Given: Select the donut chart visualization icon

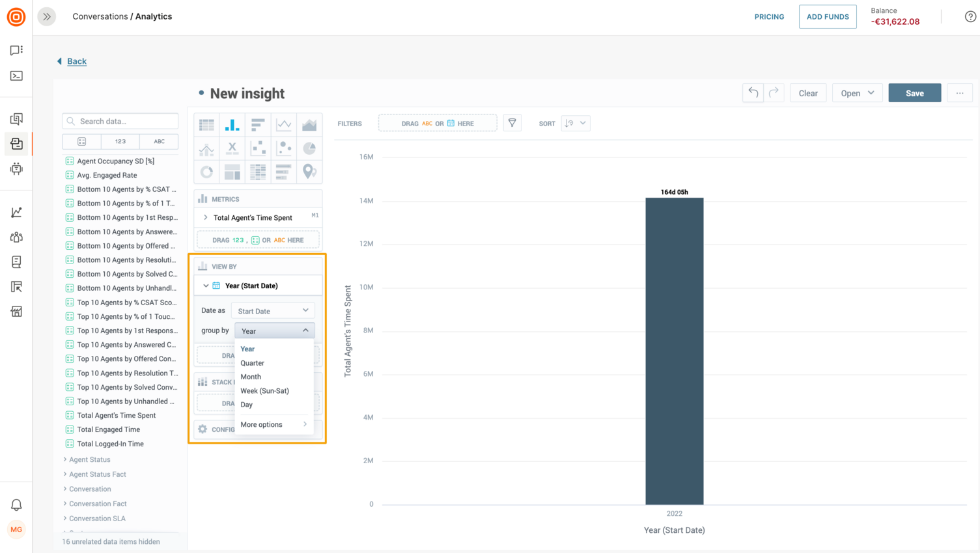Looking at the screenshot, I should (x=207, y=171).
